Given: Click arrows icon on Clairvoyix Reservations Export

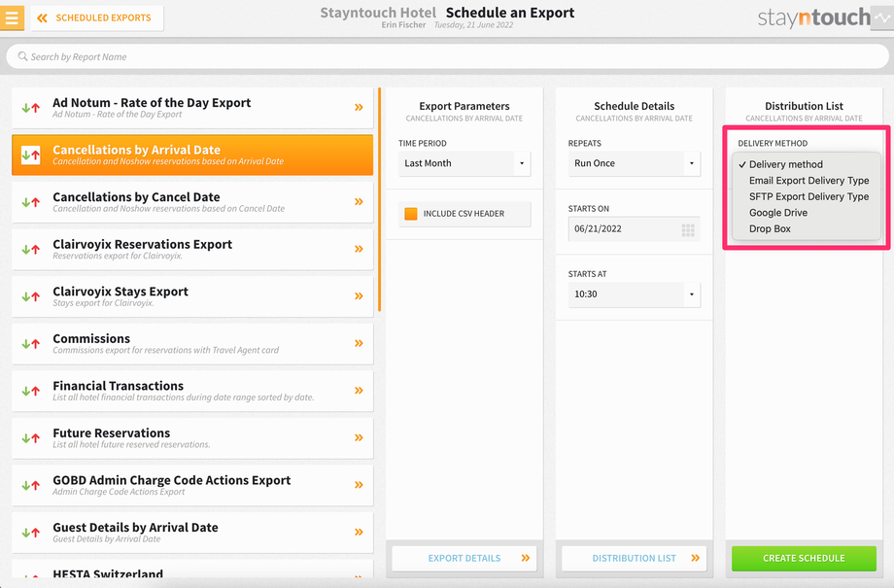Looking at the screenshot, I should (31, 249).
